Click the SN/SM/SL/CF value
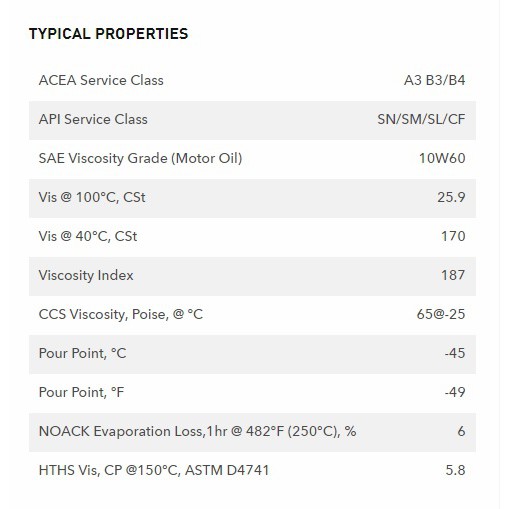The image size is (509, 509). 421,119
